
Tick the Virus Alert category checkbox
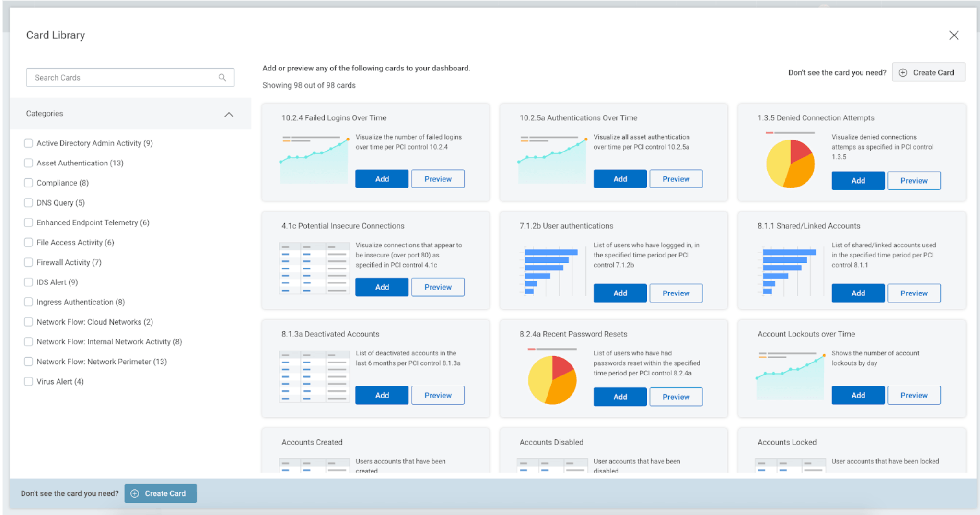tap(28, 381)
